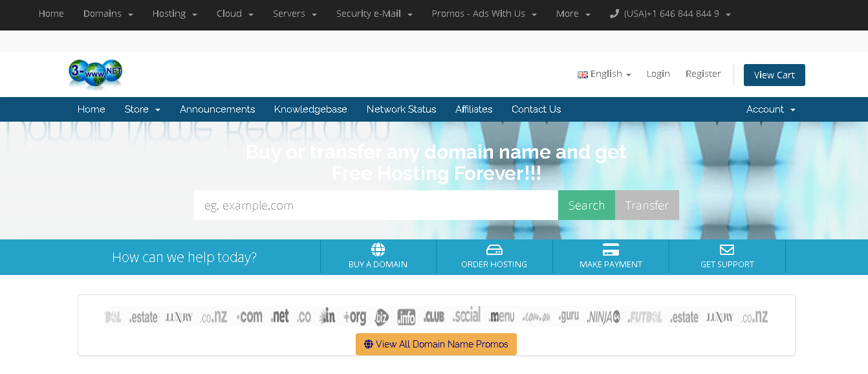Go to Make Payment card shortcut
This screenshot has height=374, width=868.
click(611, 257)
